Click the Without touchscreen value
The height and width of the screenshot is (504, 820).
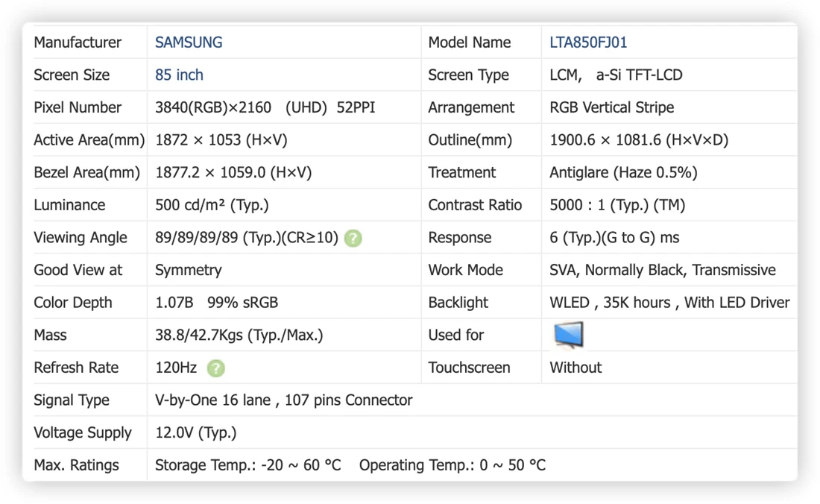(575, 368)
